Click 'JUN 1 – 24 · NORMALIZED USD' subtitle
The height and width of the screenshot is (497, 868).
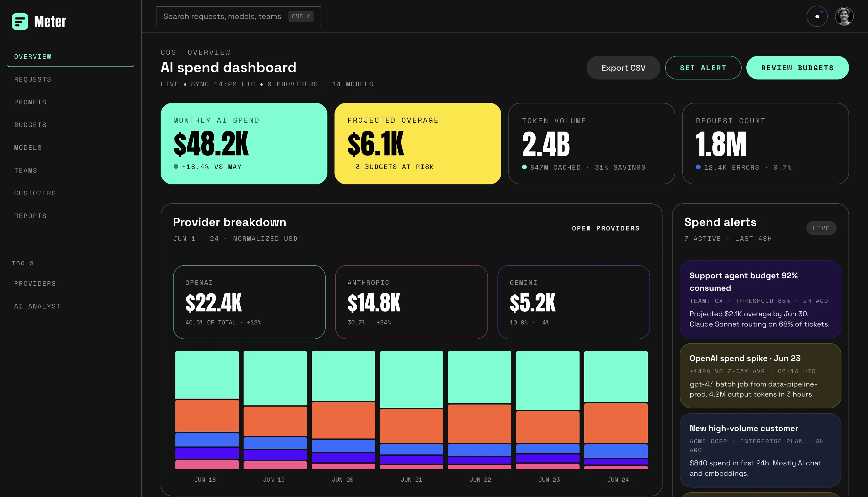235,239
